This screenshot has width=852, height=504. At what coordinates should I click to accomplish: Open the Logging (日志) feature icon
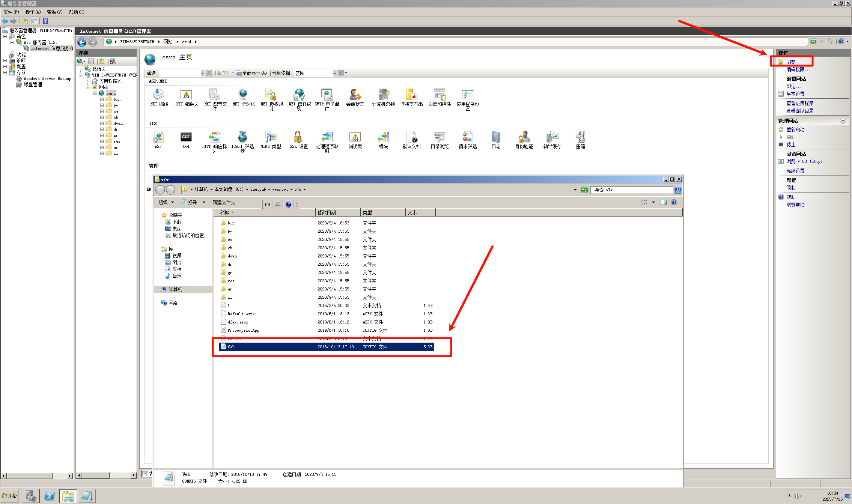496,137
